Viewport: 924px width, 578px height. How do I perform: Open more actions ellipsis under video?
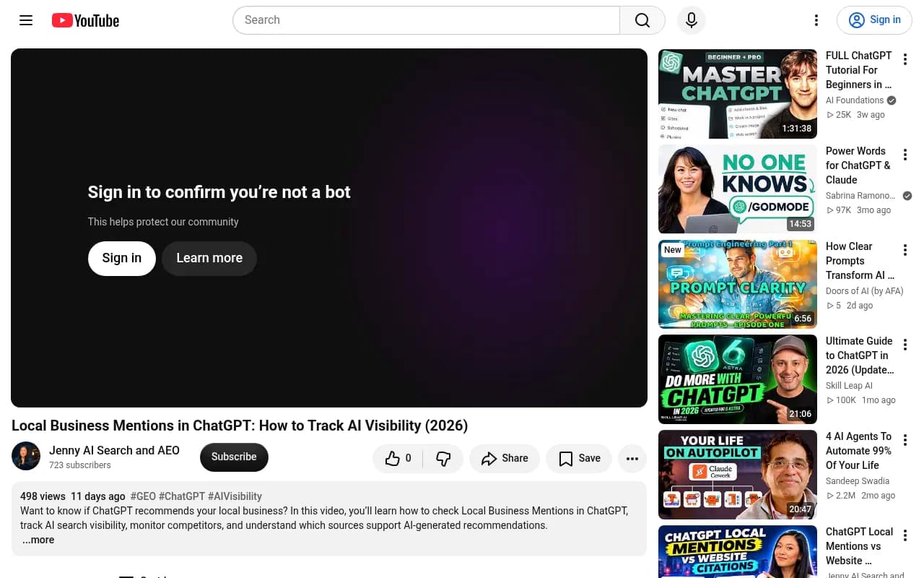632,458
